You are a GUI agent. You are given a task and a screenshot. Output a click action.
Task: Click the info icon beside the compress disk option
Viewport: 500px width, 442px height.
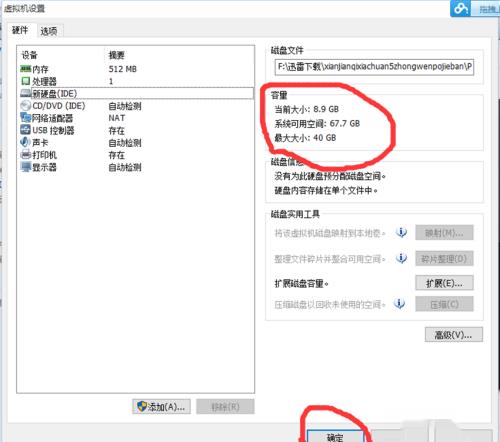(x=399, y=304)
